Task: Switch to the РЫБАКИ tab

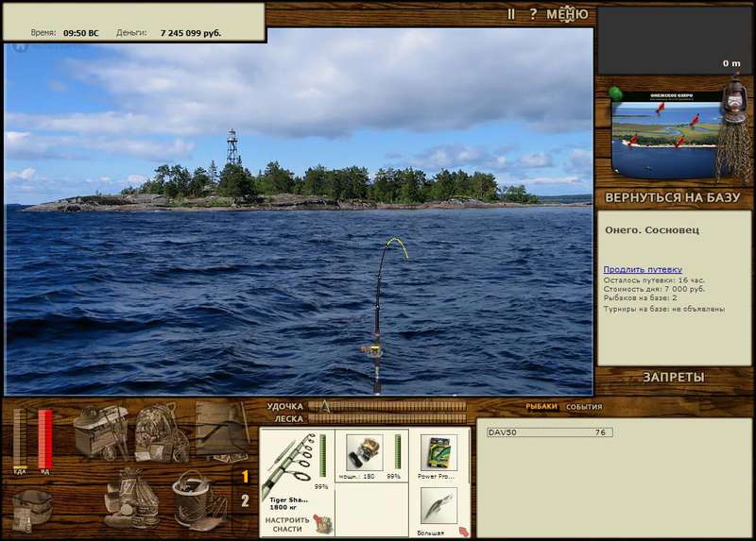Action: tap(541, 407)
